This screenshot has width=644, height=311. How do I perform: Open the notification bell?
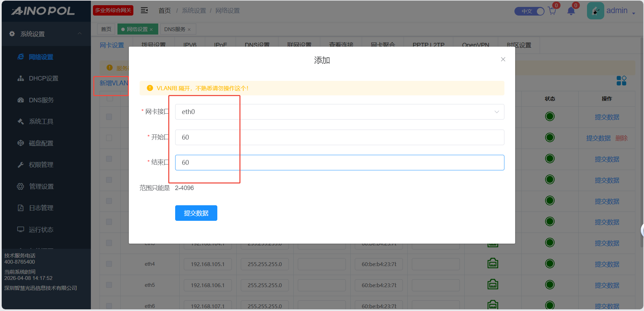[571, 11]
